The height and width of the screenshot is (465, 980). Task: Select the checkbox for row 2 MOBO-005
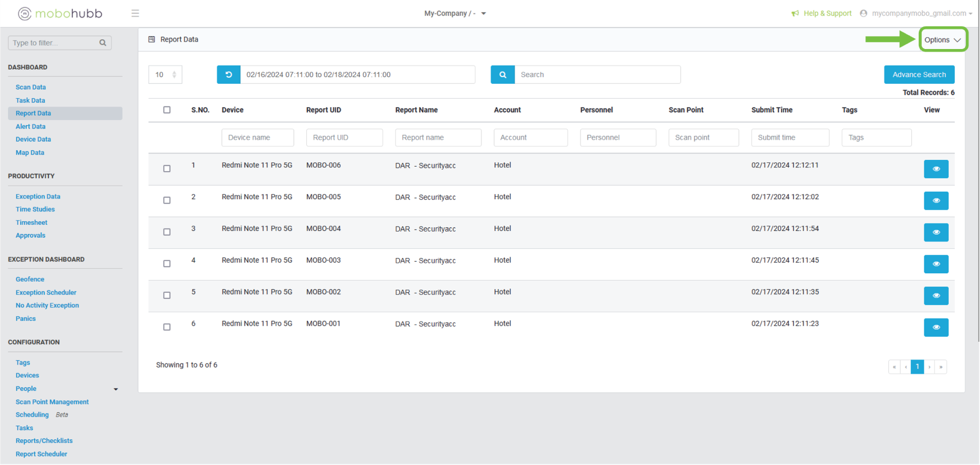tap(167, 200)
